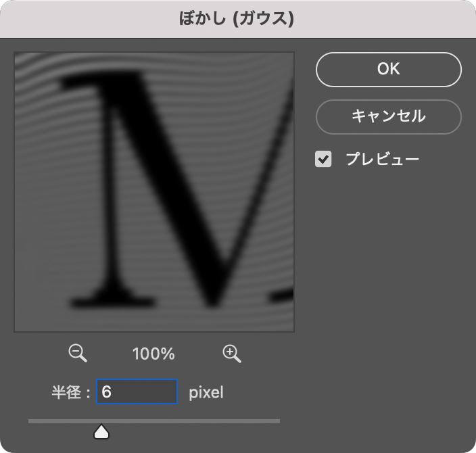476x453 pixels.
Task: Click the far right end of radius slider
Action: click(277, 421)
